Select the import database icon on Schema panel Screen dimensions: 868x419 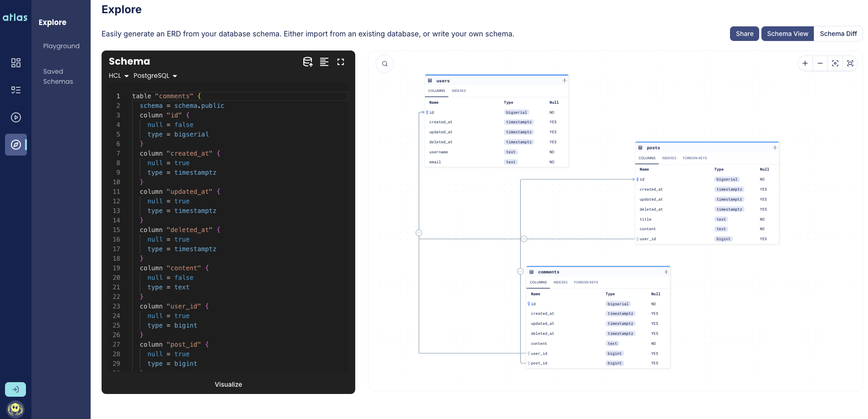pyautogui.click(x=308, y=62)
